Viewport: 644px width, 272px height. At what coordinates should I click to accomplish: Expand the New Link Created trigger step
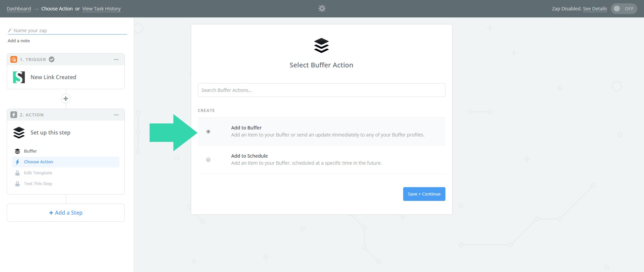coord(53,77)
